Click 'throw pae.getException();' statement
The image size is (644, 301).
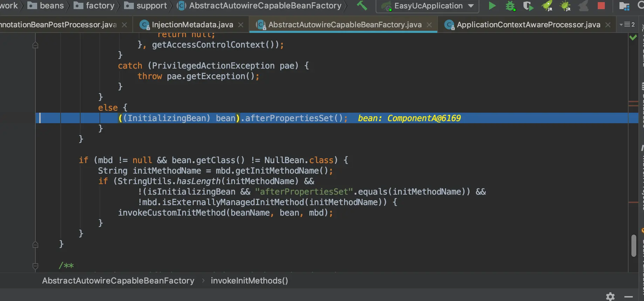[x=198, y=76]
